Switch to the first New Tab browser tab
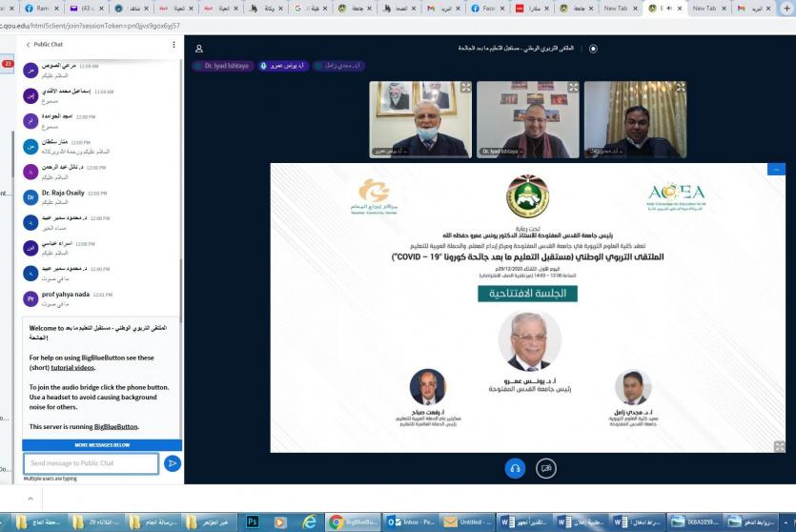Viewport: 796px width, 532px height. click(615, 8)
